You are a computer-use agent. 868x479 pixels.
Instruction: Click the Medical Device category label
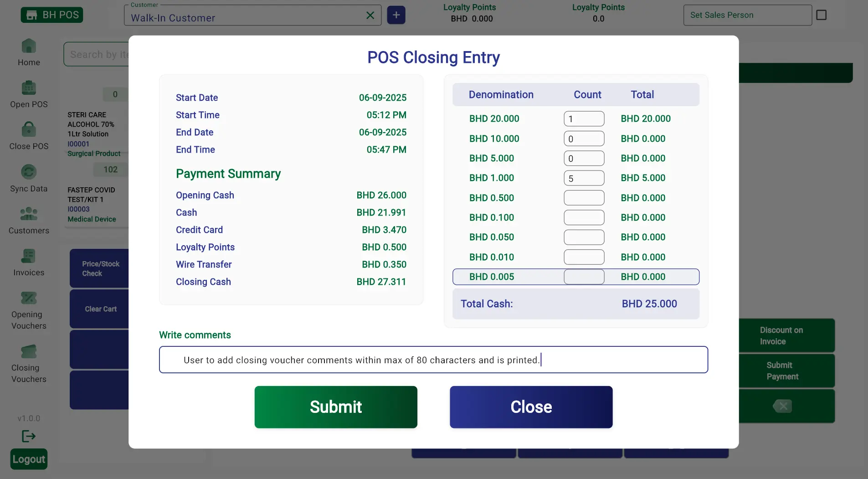pos(92,219)
